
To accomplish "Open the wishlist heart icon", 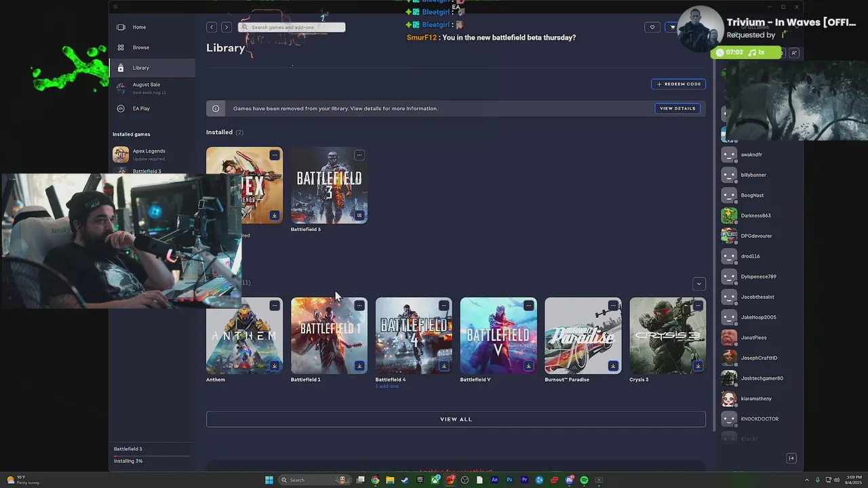I will [652, 27].
